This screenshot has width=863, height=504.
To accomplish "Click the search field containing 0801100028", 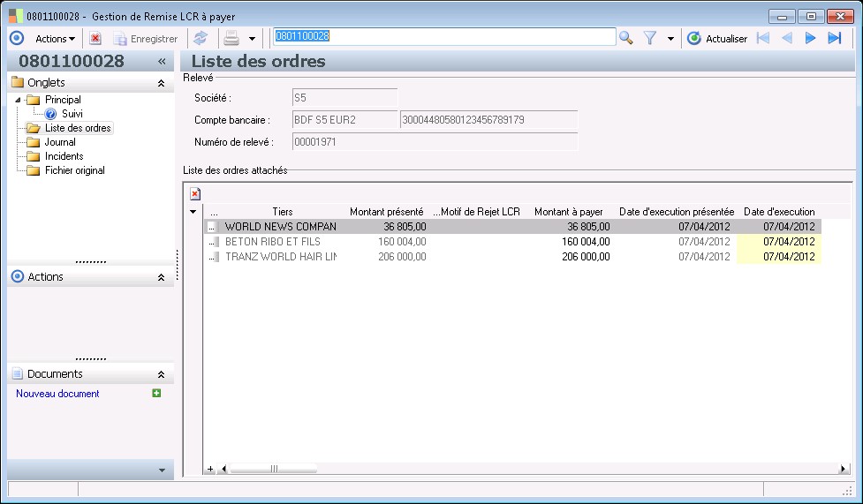I will click(x=443, y=36).
